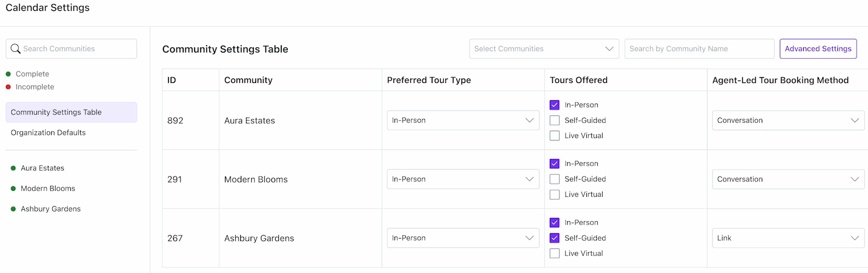Screen dimensions: 868x273
Task: Click the green status dot beside Ashbury Gardens
Action: 13,209
